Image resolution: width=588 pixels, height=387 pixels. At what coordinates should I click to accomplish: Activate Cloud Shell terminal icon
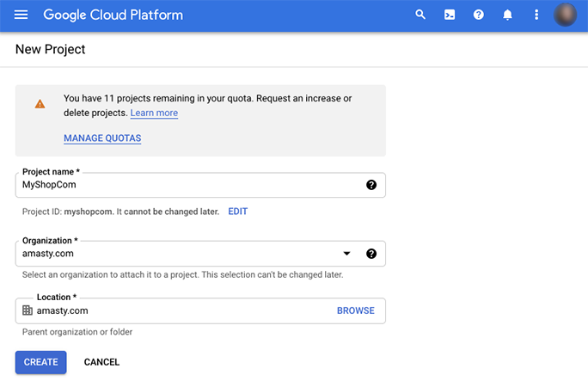[x=450, y=15]
